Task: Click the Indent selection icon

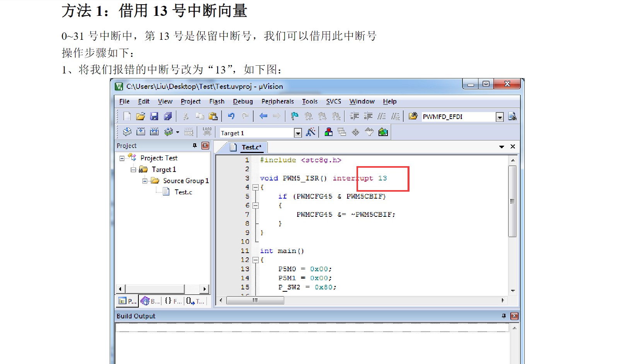Action: (354, 116)
